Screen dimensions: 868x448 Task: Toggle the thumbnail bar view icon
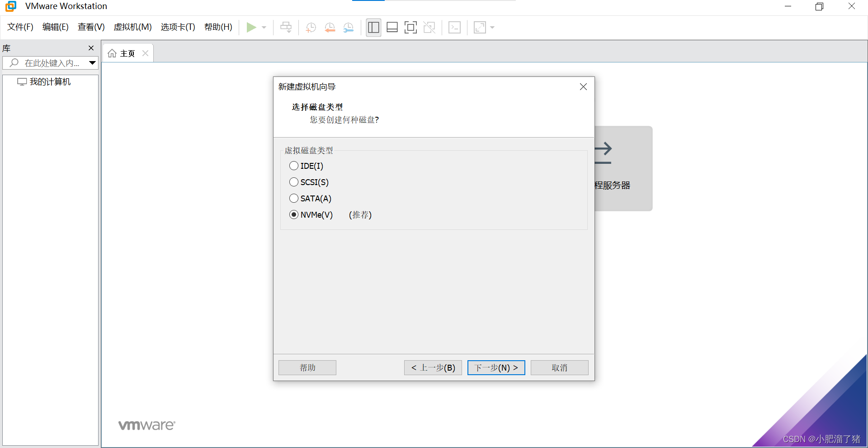[392, 28]
